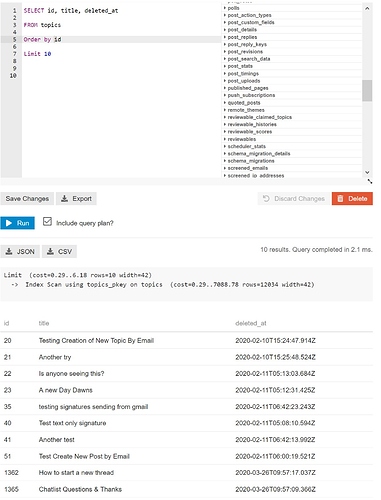Expand post_custom_fields table schema
381x500 pixels.
(x=249, y=22)
